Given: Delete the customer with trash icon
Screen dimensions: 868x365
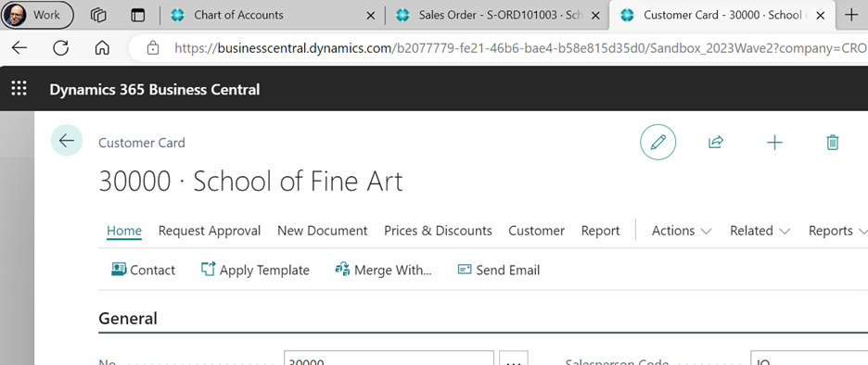Looking at the screenshot, I should pos(833,143).
